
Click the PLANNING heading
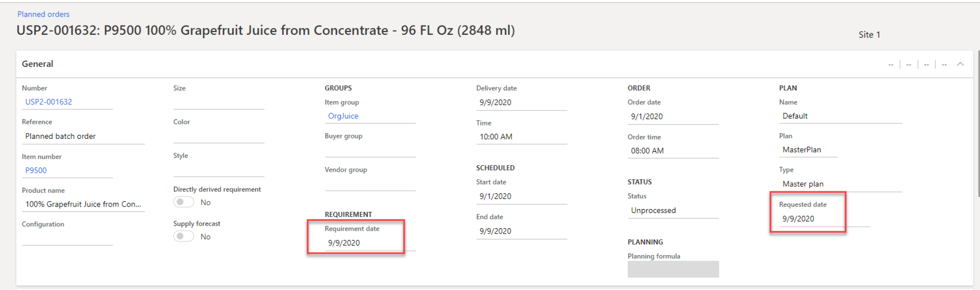(x=645, y=242)
